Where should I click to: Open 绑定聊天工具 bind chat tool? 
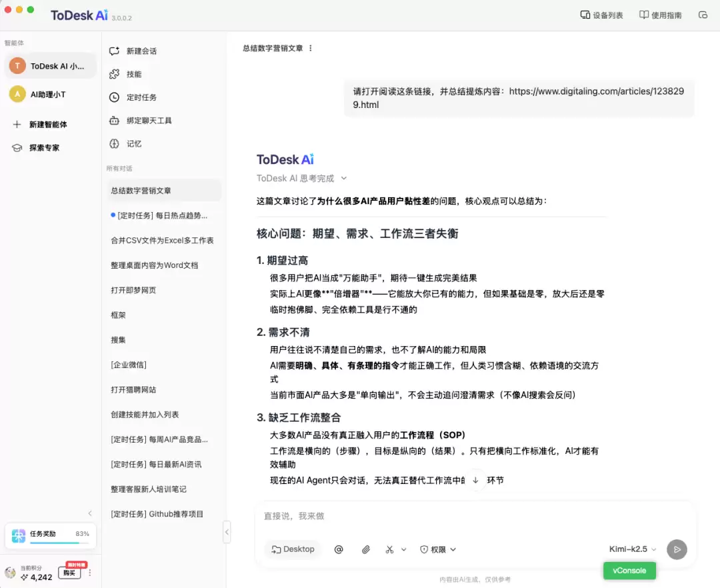[x=141, y=121]
